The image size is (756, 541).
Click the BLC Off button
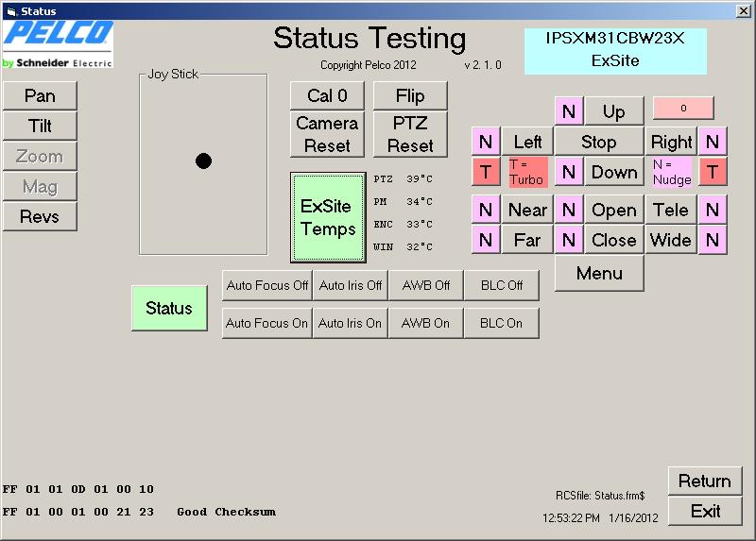502,285
